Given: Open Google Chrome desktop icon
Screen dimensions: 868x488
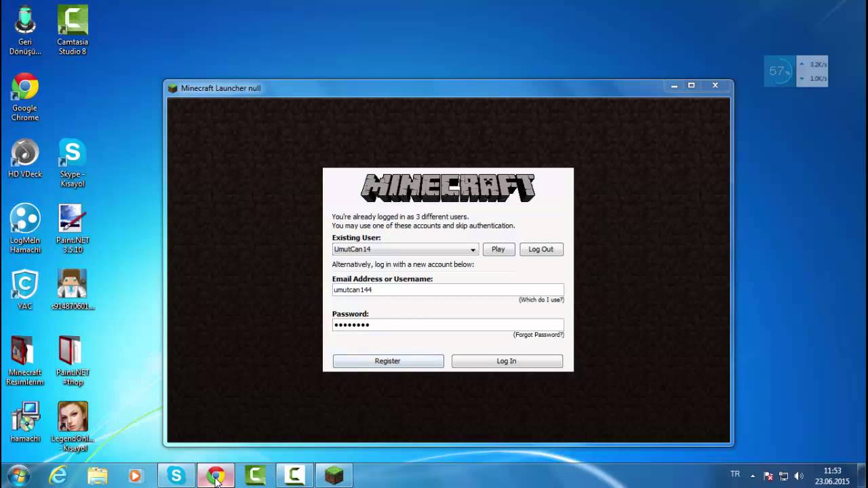Looking at the screenshot, I should click(25, 97).
